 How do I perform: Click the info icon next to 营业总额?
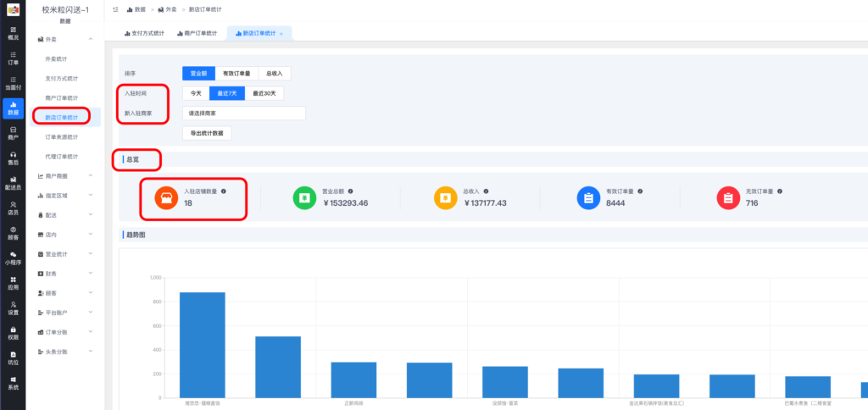(x=351, y=191)
